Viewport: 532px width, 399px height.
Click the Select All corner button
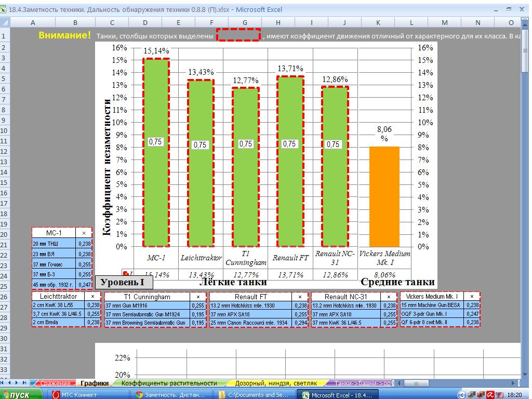tap(5, 22)
